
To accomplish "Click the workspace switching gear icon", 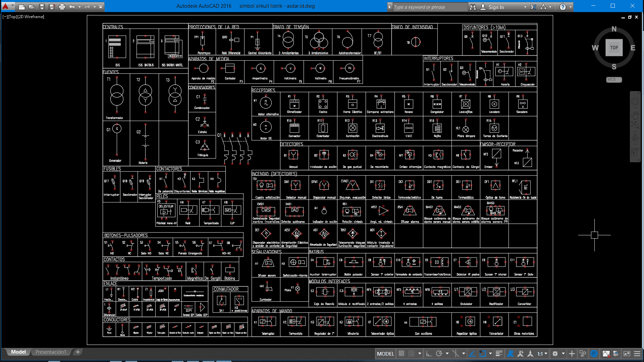I will pyautogui.click(x=555, y=354).
